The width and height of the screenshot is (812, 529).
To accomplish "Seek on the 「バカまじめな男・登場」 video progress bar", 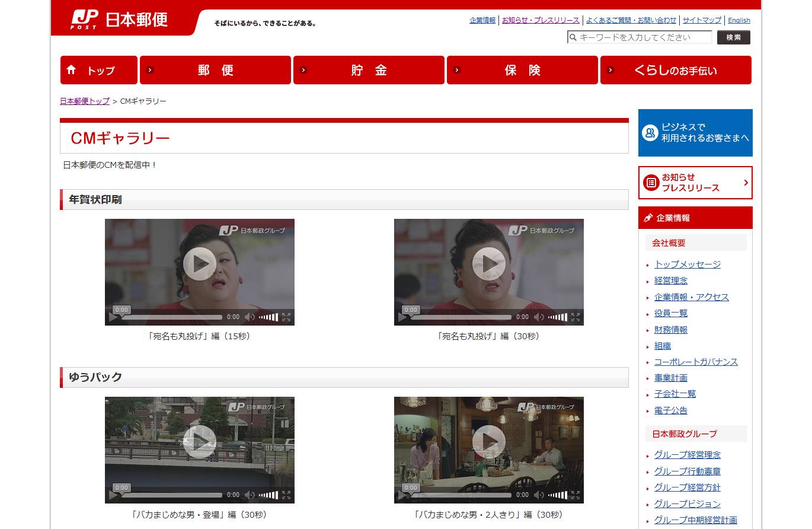I will [x=172, y=495].
